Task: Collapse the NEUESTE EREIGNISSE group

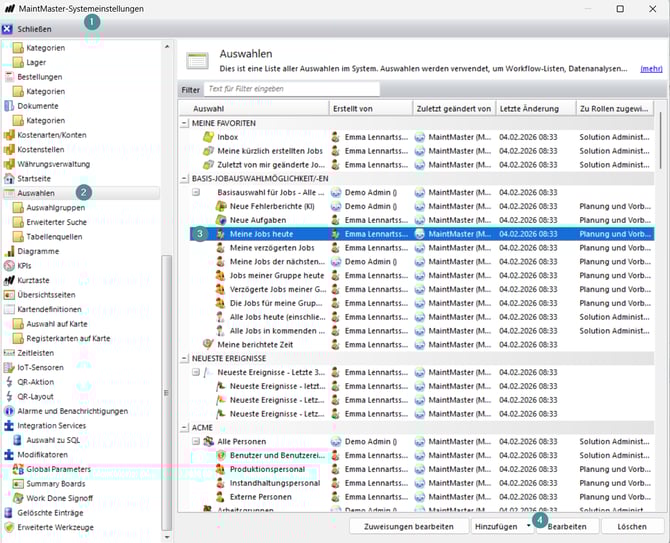Action: pyautogui.click(x=184, y=358)
